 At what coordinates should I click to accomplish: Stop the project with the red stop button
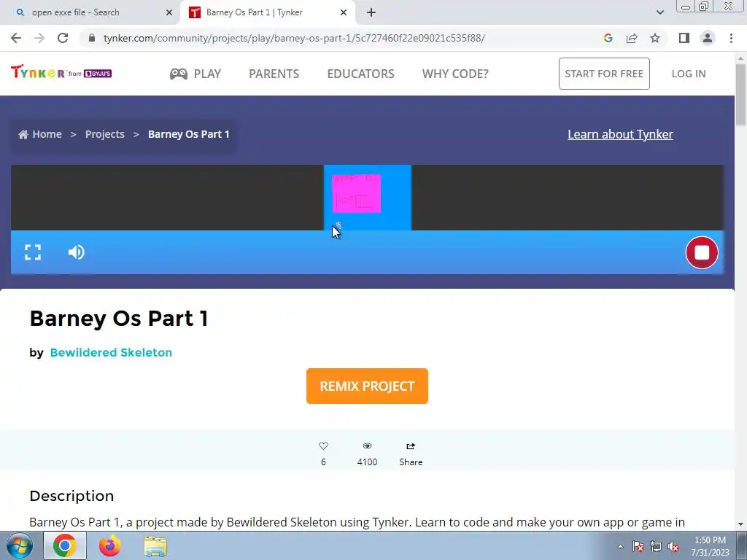click(702, 252)
